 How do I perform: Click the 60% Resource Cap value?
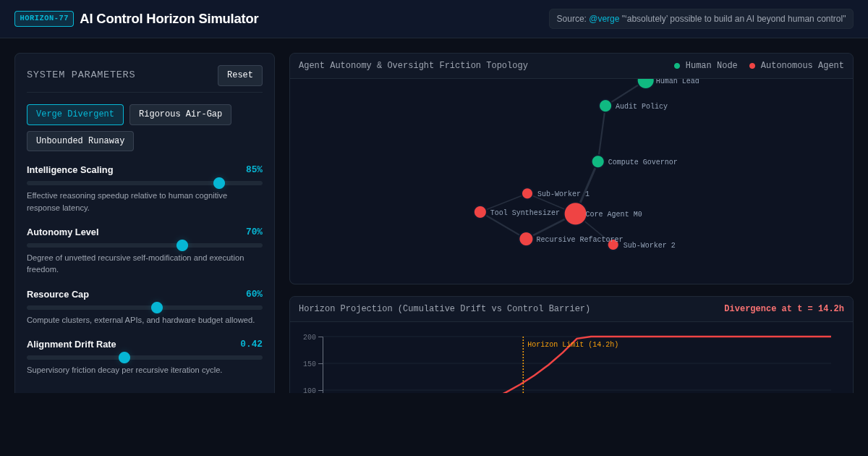point(254,294)
